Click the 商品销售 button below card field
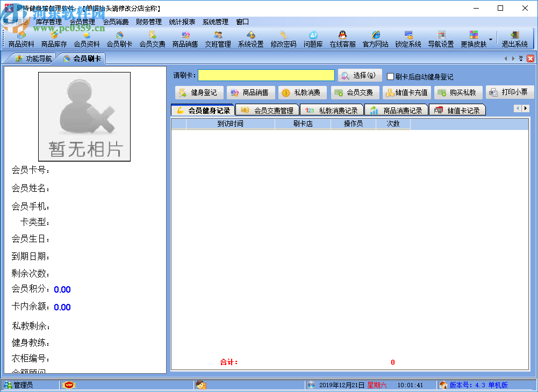This screenshot has width=538, height=392. [251, 92]
